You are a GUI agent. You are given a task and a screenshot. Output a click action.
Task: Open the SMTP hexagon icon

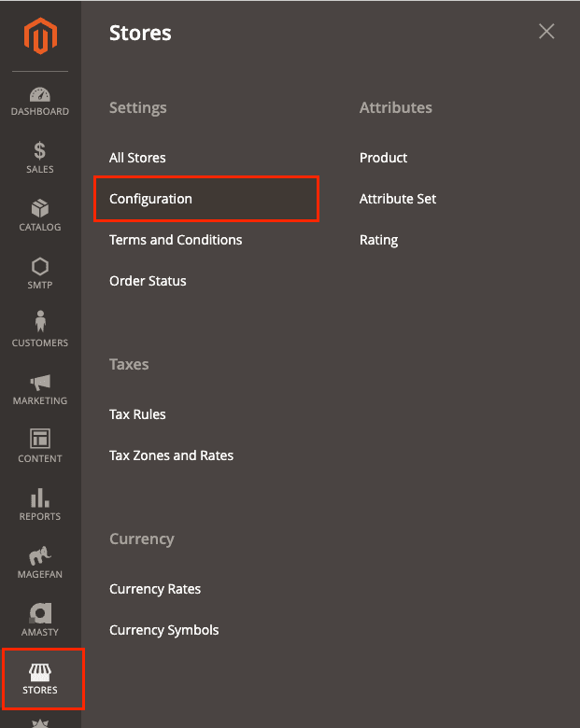(40, 267)
